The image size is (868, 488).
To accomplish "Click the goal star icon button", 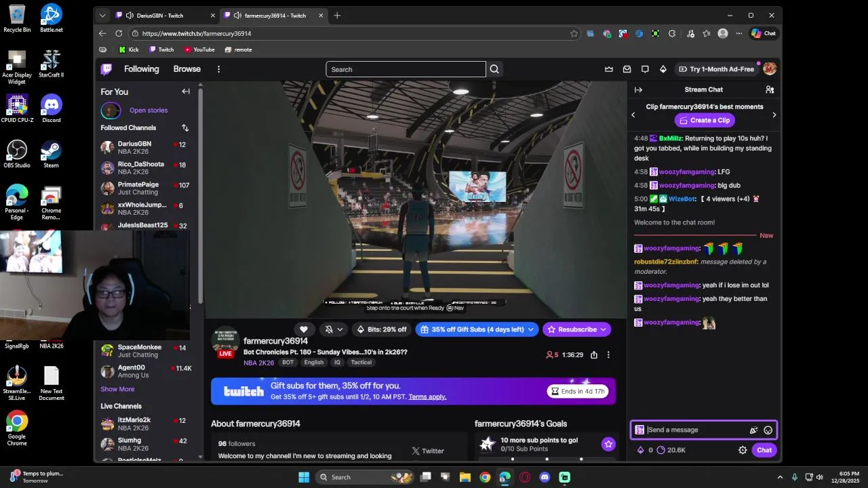I will pyautogui.click(x=608, y=444).
